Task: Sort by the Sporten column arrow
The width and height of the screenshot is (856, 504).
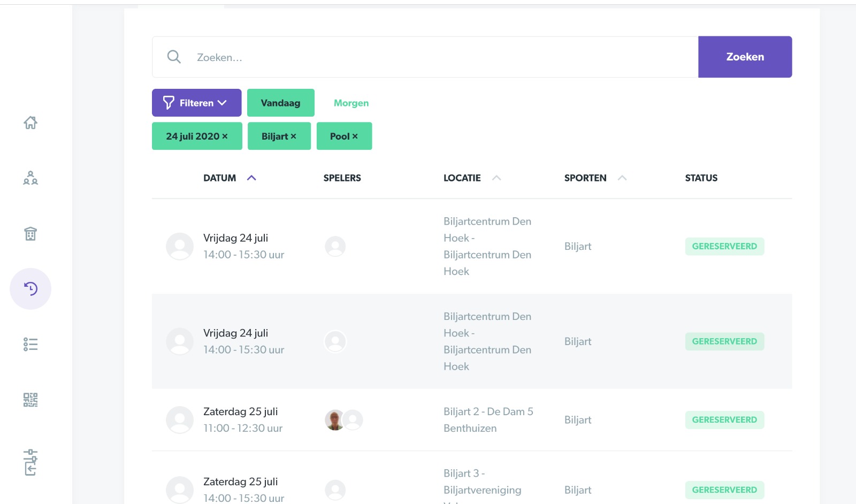Action: [622, 178]
